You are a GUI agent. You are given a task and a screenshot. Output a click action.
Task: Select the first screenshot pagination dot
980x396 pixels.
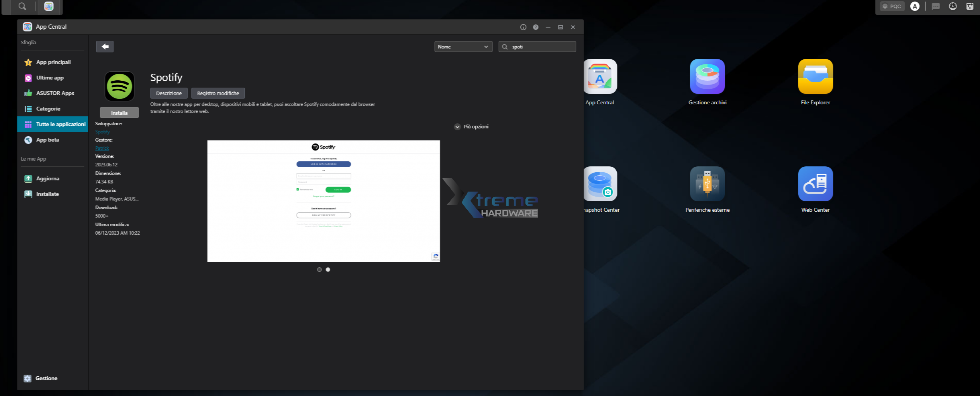[x=319, y=270]
